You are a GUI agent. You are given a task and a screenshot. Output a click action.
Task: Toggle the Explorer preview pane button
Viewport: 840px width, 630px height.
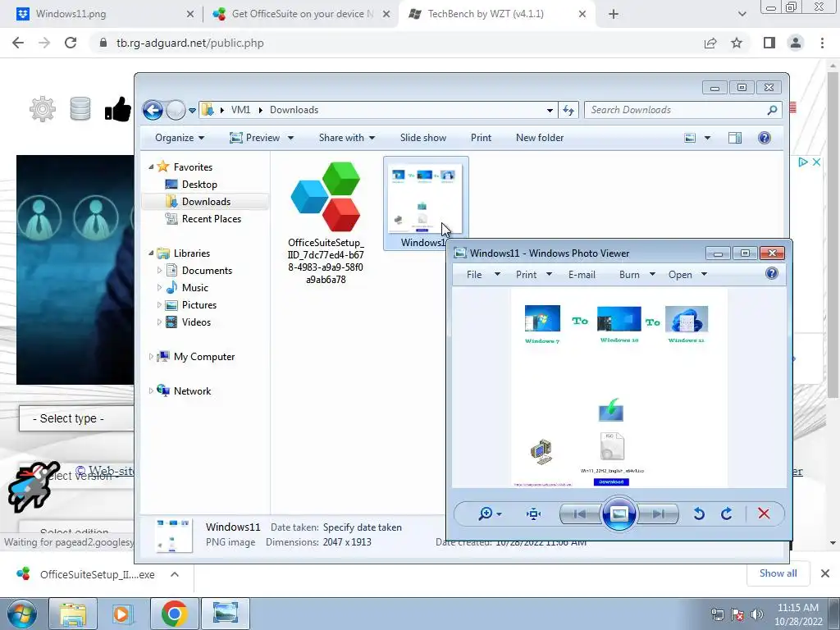pyautogui.click(x=735, y=138)
